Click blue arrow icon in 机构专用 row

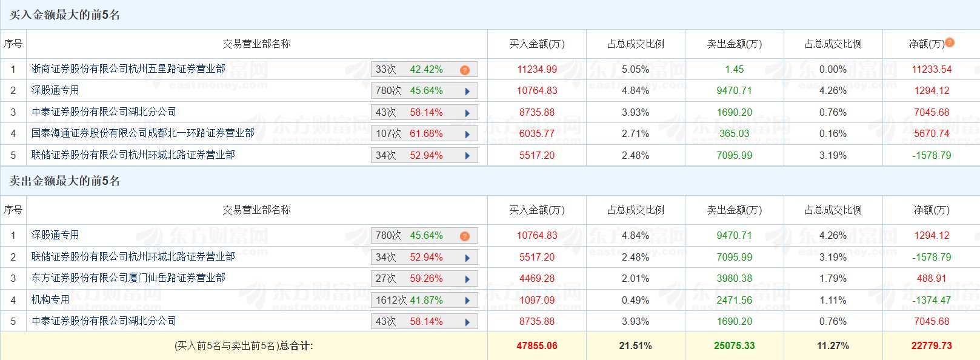point(467,301)
